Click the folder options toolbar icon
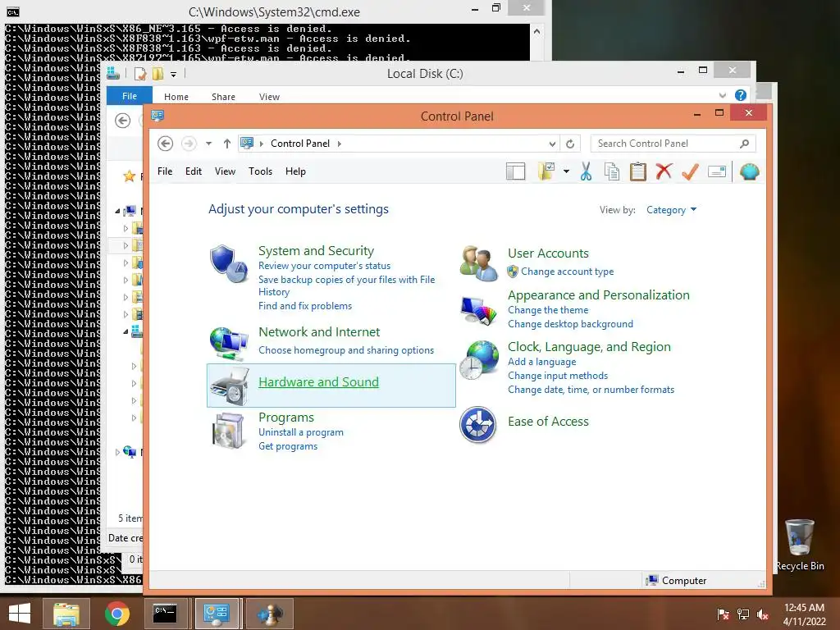The width and height of the screenshot is (840, 630). click(x=546, y=171)
